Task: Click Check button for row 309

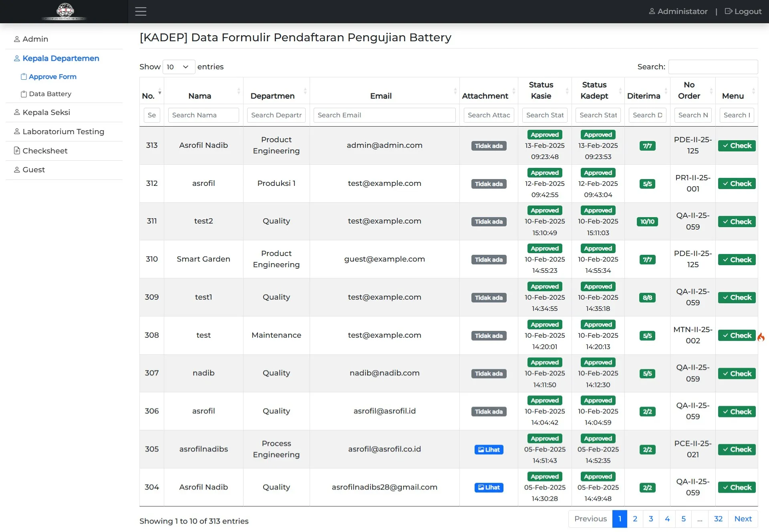Action: pos(737,298)
